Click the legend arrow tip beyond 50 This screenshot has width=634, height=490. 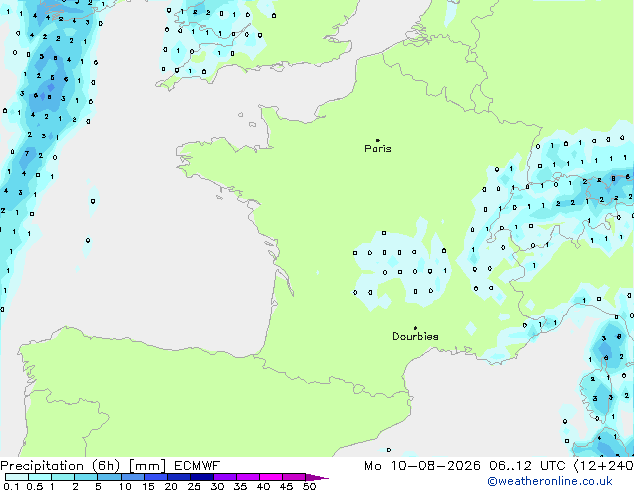click(317, 477)
